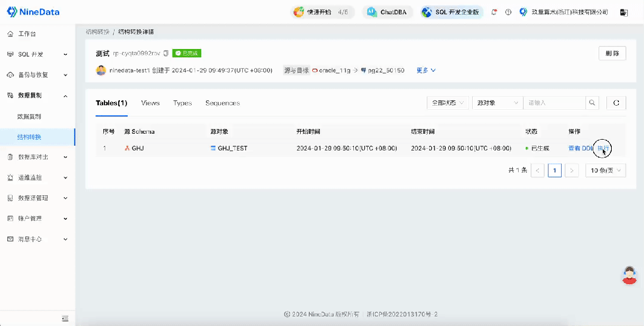Viewport: 644px width, 326px height.
Task: Copy the task ID with copy icon
Action: tap(166, 54)
